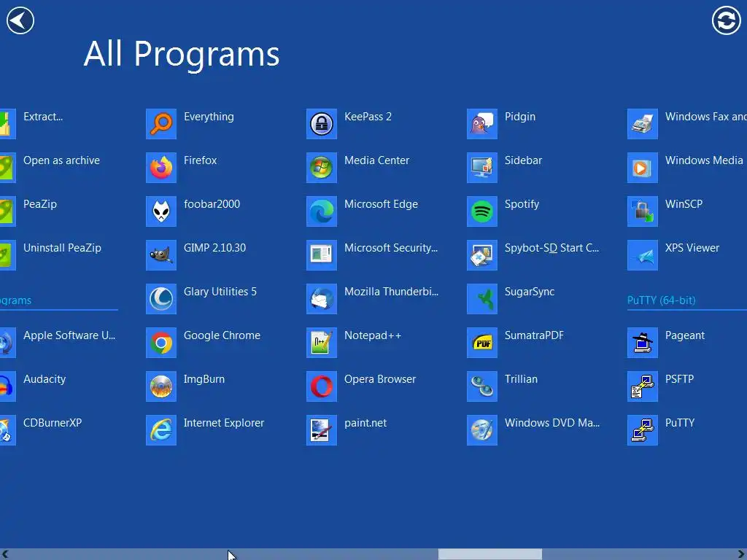Click the 'Extract...' label
Screen dimensions: 747x560
point(43,117)
